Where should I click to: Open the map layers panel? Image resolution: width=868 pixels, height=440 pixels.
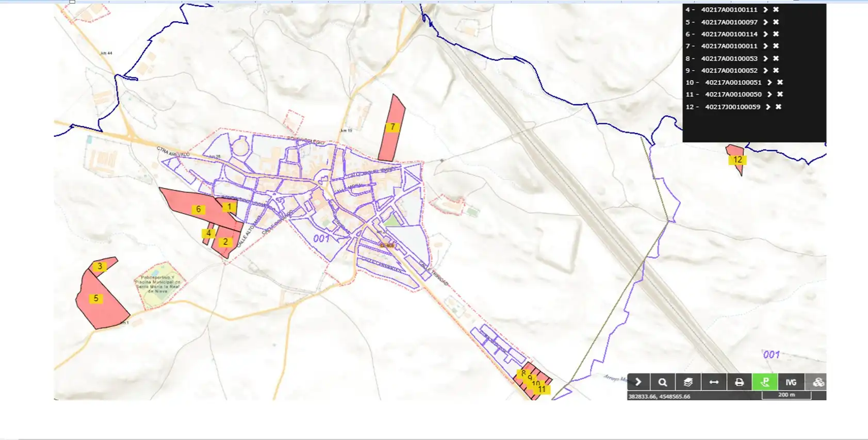[688, 382]
